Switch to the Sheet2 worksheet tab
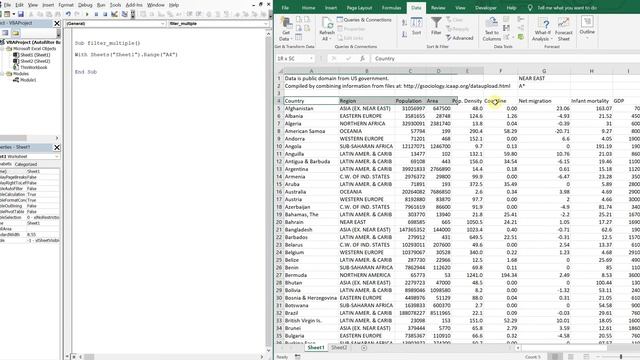The image size is (640, 360). coord(339,348)
